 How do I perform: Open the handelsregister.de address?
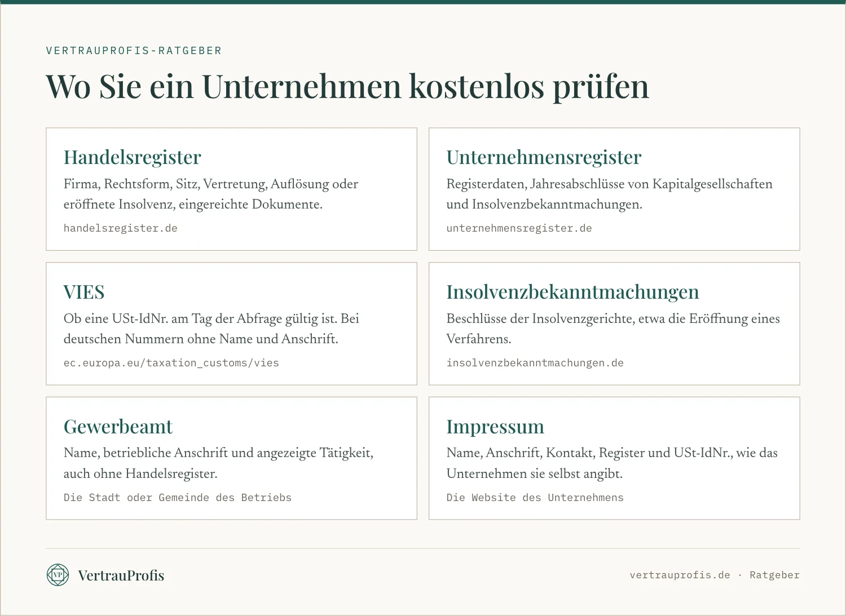point(121,228)
